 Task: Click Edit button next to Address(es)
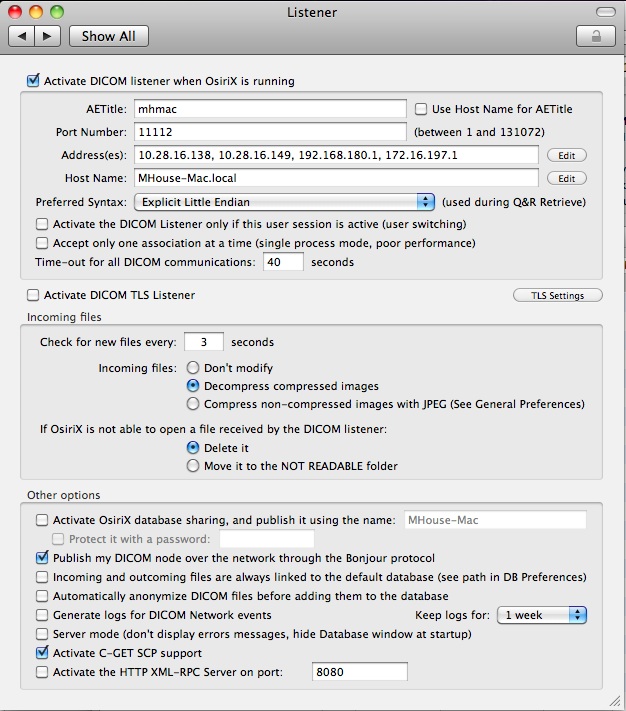(566, 155)
